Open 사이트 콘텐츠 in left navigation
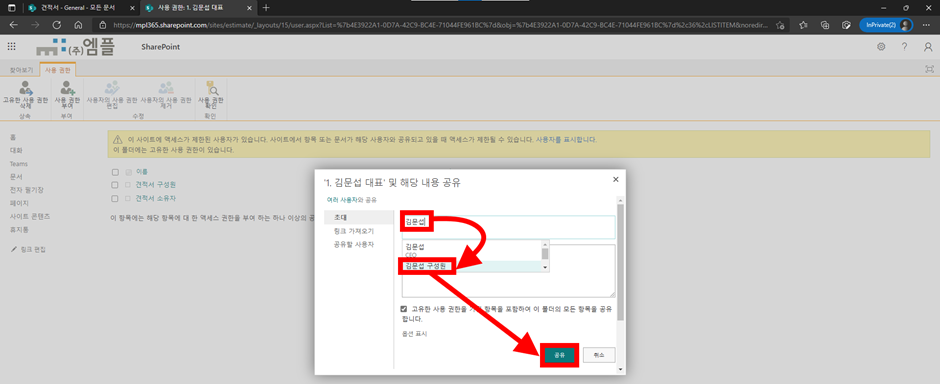The width and height of the screenshot is (940, 384). [29, 216]
